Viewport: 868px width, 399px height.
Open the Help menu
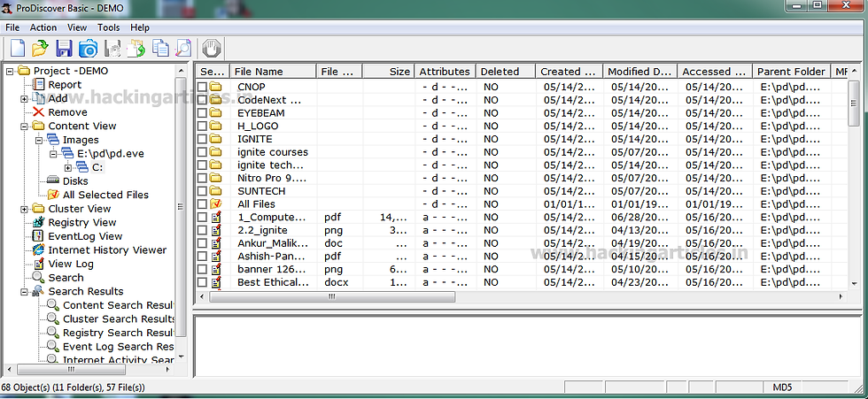[x=140, y=27]
